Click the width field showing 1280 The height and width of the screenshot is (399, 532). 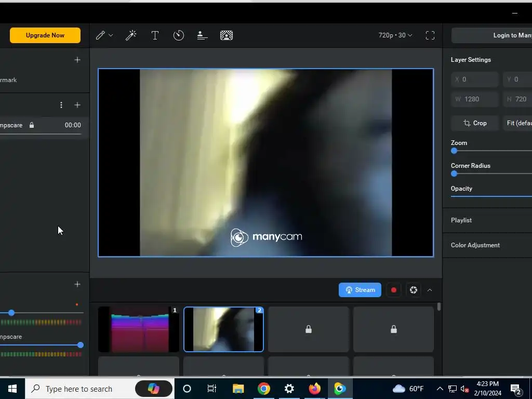click(475, 99)
